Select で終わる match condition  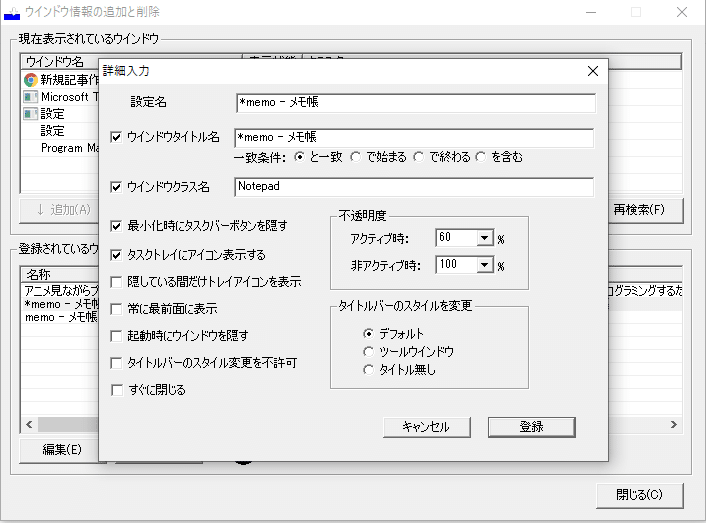(419, 157)
